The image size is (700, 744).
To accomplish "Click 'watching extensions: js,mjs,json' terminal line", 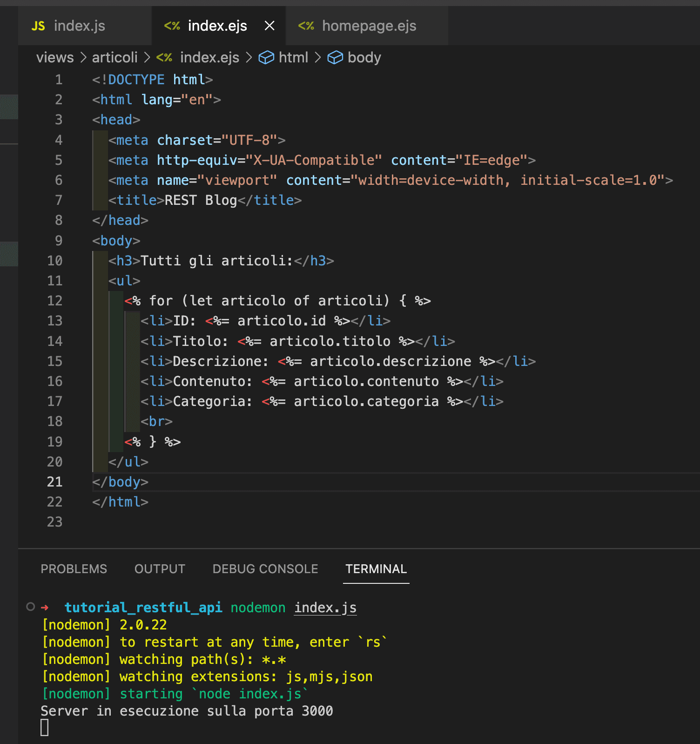I will 246,676.
